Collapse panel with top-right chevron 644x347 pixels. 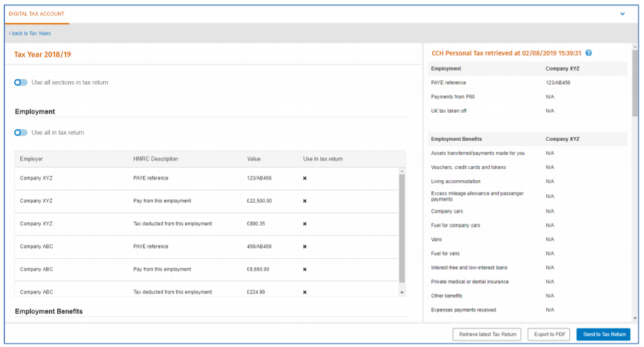(622, 14)
